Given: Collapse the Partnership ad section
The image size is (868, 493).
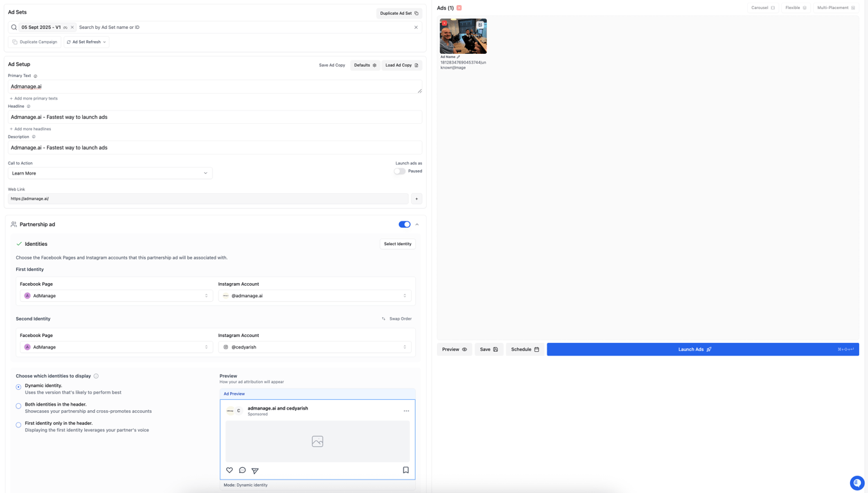Looking at the screenshot, I should (417, 225).
